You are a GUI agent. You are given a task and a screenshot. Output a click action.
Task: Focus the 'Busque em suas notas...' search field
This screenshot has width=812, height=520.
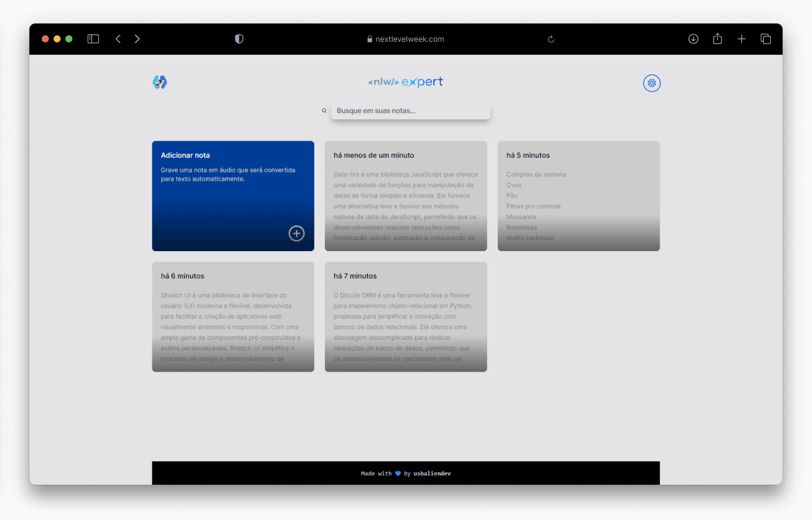(x=411, y=111)
